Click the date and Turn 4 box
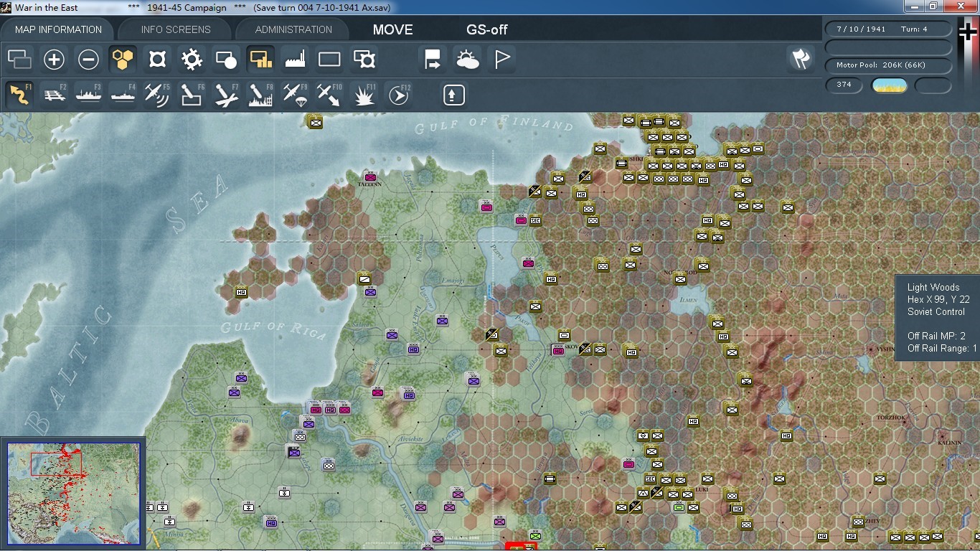 tap(889, 29)
